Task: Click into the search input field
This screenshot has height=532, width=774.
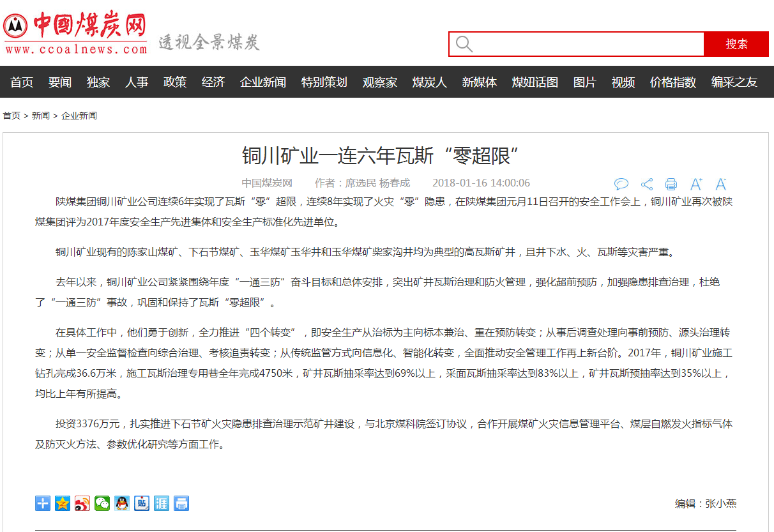Action: (588, 44)
